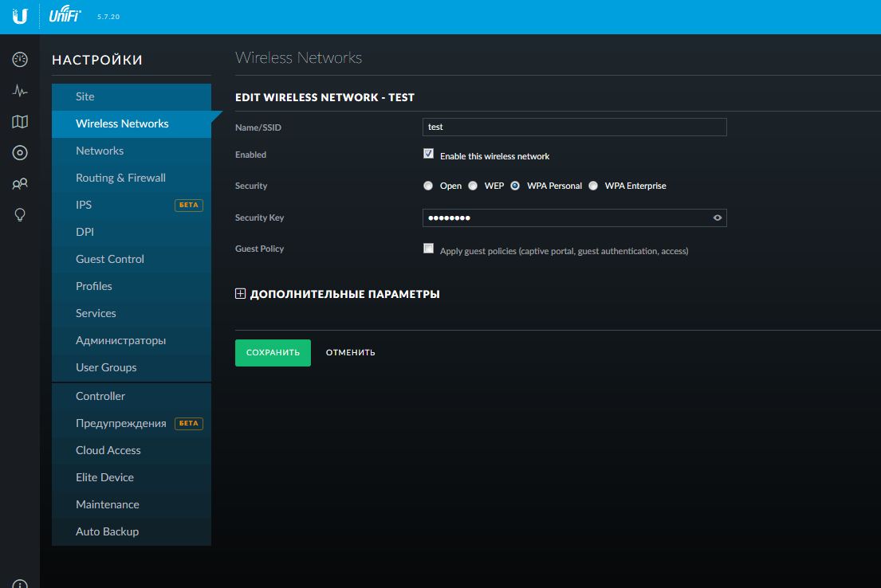Open the Dashboard gauge icon

(x=20, y=60)
